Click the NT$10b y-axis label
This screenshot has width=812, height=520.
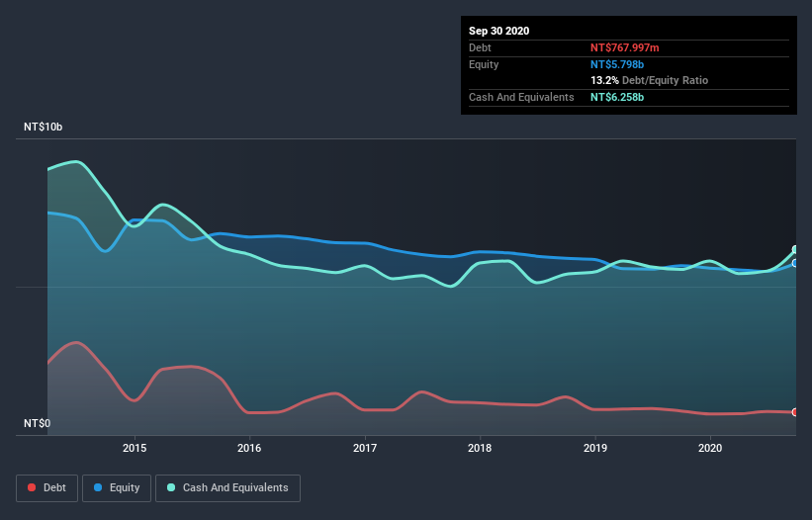[x=43, y=127]
